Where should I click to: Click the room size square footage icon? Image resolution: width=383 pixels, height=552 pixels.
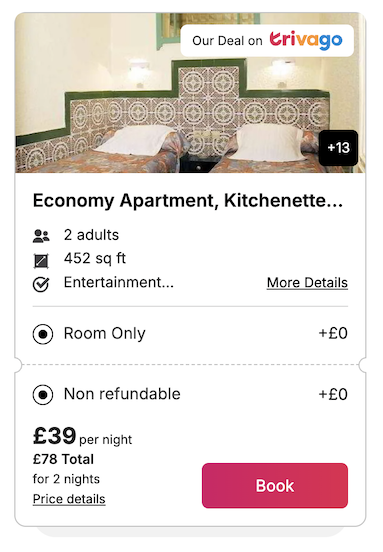pyautogui.click(x=41, y=261)
